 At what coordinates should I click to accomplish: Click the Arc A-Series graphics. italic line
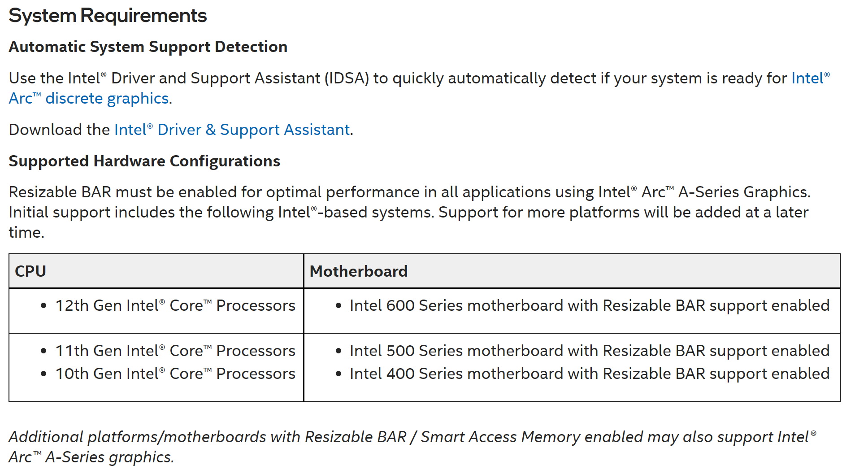click(91, 457)
